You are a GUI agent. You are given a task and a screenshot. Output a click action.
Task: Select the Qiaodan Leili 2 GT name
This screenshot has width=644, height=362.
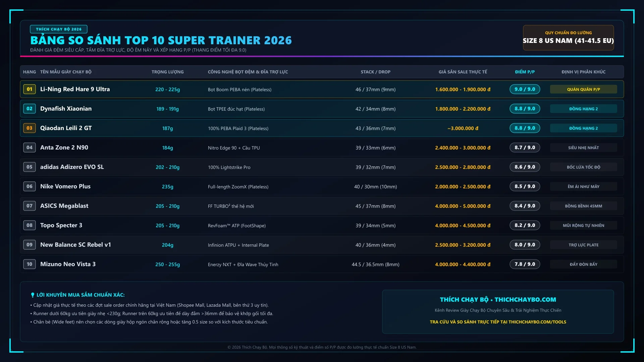[x=66, y=128]
